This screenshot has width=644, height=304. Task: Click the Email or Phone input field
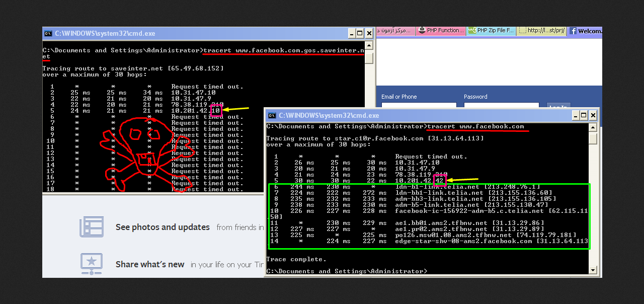[419, 106]
